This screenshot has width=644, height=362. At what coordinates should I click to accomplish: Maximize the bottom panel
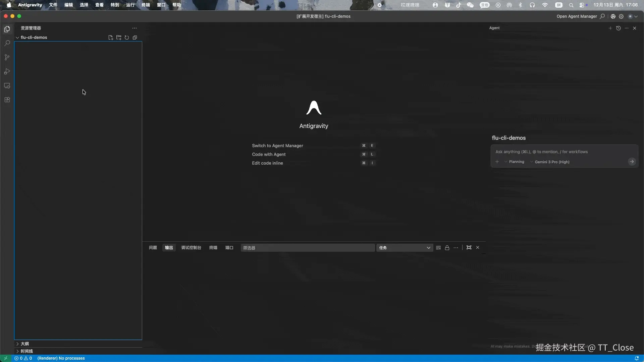click(x=469, y=247)
